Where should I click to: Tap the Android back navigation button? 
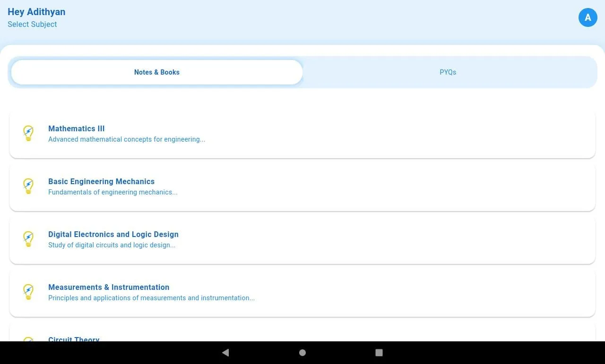[225, 353]
